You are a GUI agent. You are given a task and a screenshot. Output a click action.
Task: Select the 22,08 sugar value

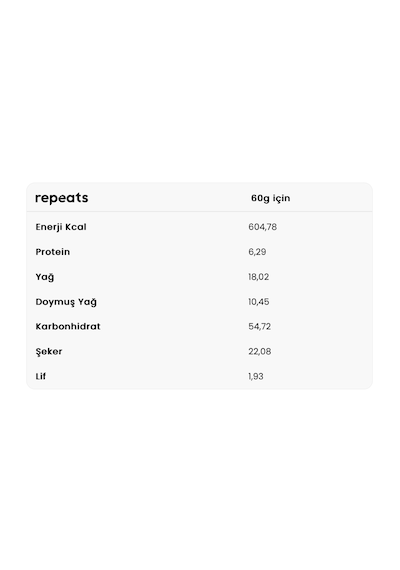pos(260,352)
